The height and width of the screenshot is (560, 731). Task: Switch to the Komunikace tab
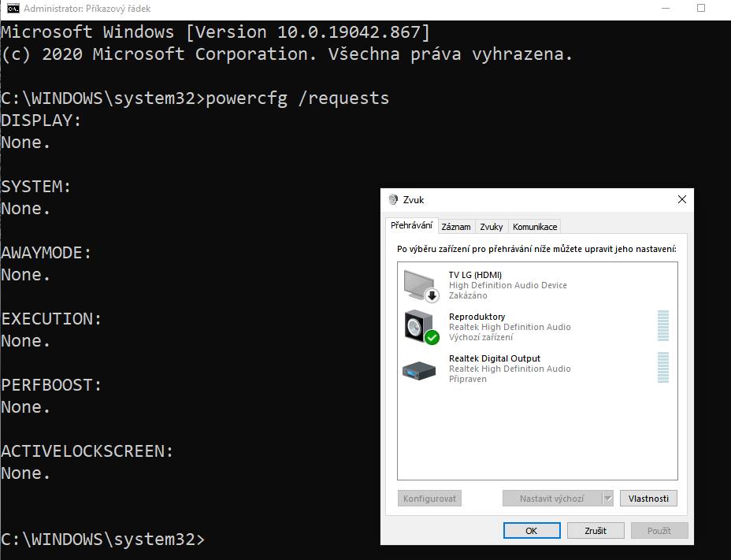coord(535,227)
